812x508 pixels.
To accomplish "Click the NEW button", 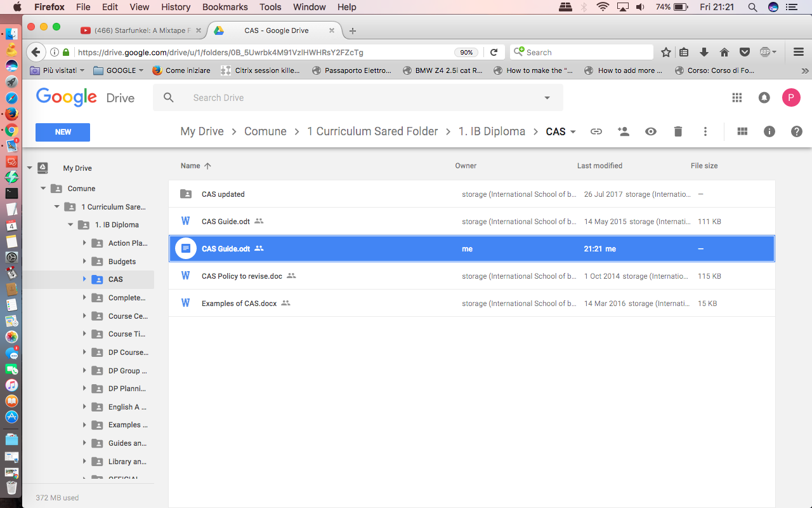I will point(63,132).
